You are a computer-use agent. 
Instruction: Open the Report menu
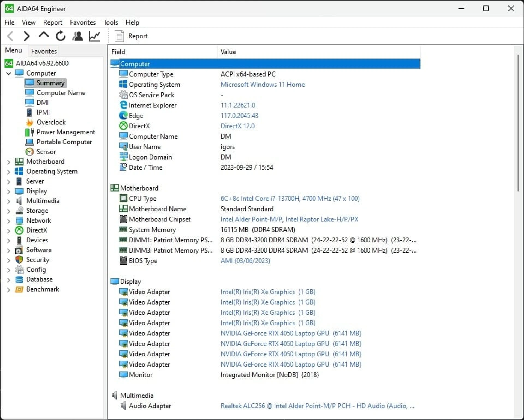[53, 22]
